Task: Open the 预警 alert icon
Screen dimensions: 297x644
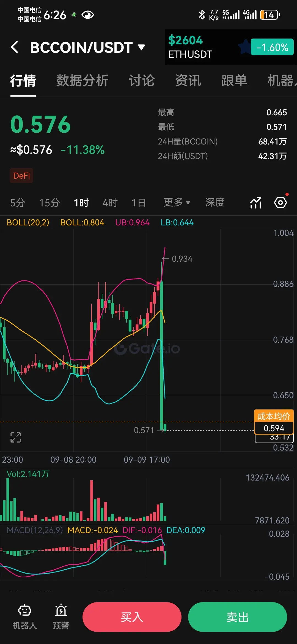Action: click(x=61, y=617)
